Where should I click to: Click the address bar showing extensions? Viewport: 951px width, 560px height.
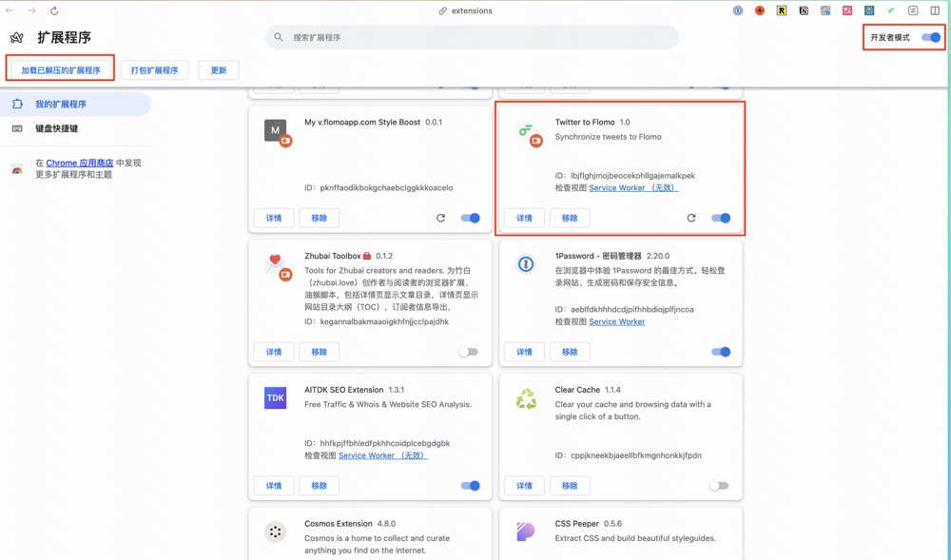466,10
